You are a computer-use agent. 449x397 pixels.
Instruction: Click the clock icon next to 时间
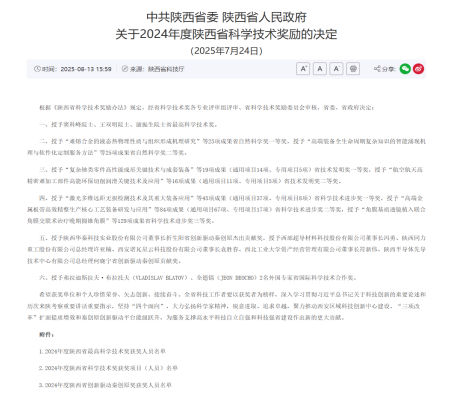coord(37,69)
